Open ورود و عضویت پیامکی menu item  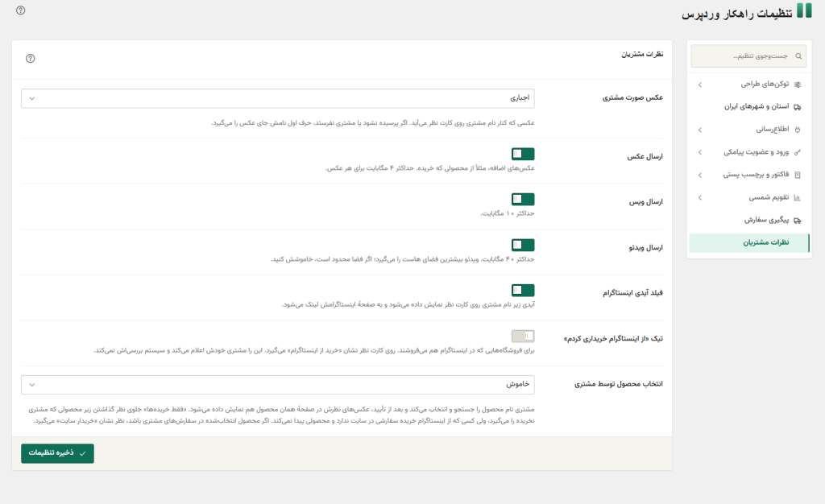[749, 152]
